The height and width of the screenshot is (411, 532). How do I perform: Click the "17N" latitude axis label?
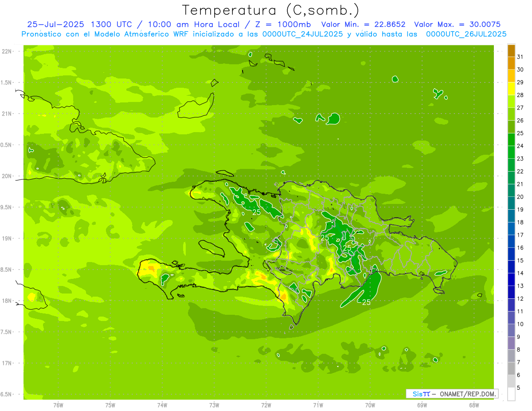[x=7, y=363]
